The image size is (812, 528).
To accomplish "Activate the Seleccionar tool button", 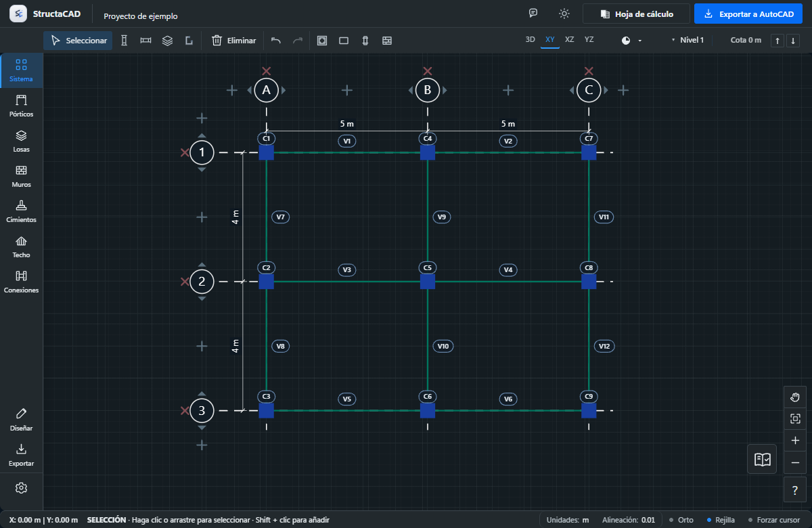I will pos(78,41).
